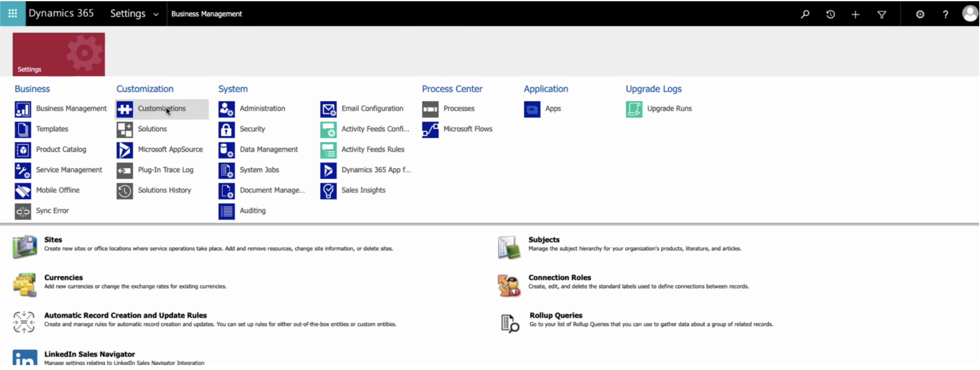Viewport: 980px width, 370px height.
Task: Open the Subjects link
Action: pos(544,240)
